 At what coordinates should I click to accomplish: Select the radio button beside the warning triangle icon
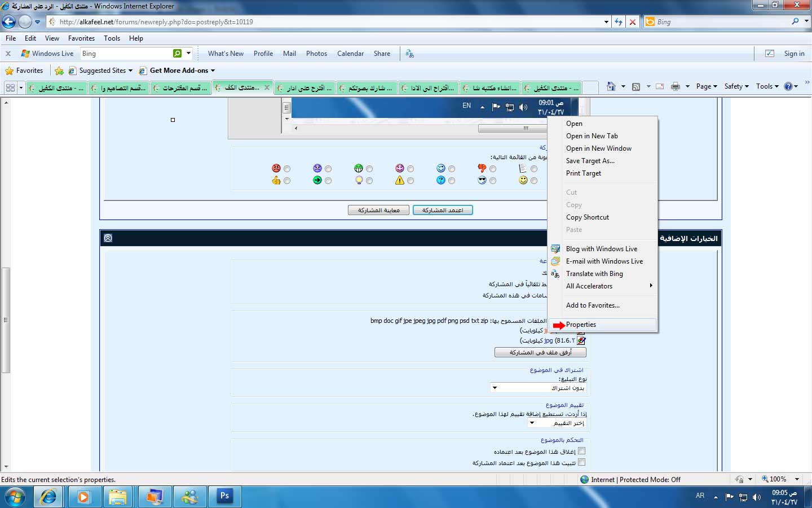(411, 181)
